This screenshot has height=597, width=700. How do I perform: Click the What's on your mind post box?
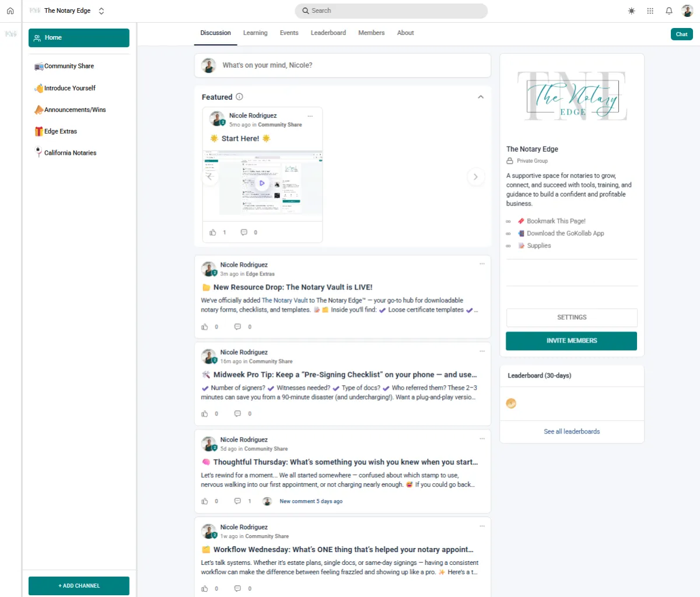click(x=342, y=65)
